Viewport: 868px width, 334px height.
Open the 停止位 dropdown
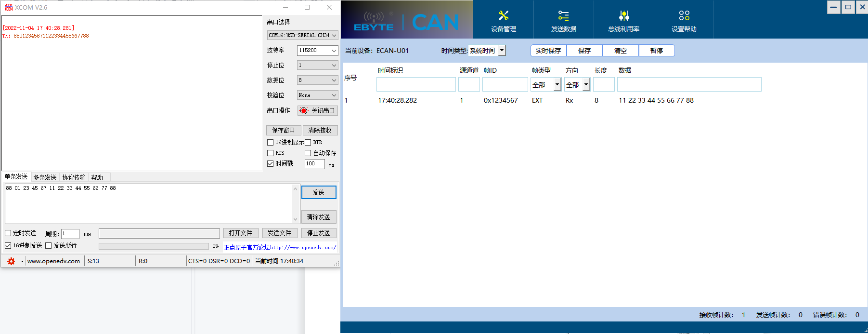(318, 66)
